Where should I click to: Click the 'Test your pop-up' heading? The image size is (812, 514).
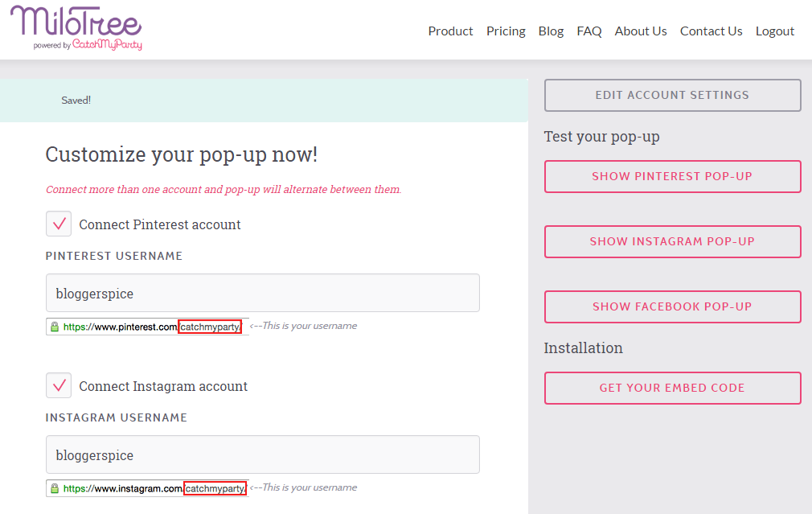coord(601,137)
